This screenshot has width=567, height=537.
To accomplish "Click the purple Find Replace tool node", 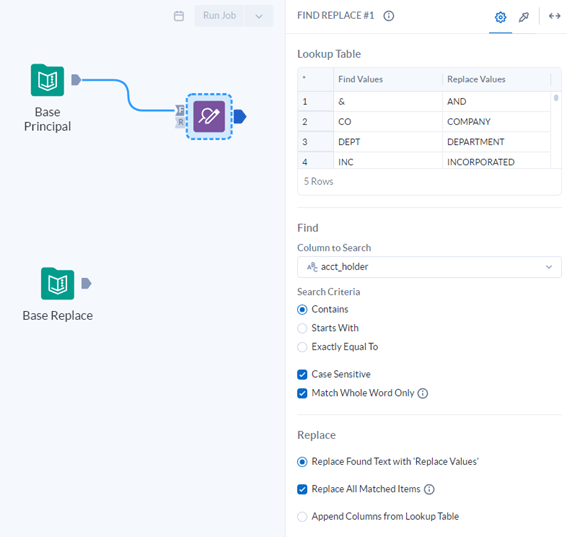I will point(209,116).
